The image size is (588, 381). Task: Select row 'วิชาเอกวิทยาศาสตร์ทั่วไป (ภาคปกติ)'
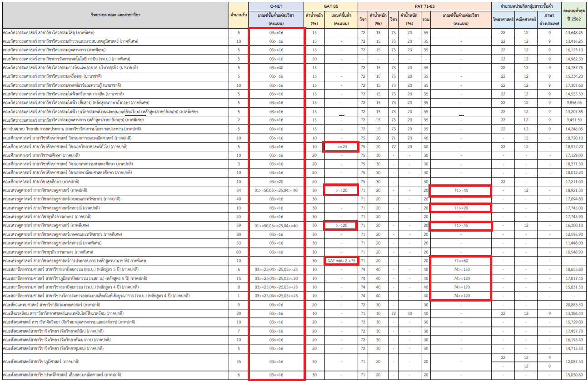pyautogui.click(x=294, y=146)
